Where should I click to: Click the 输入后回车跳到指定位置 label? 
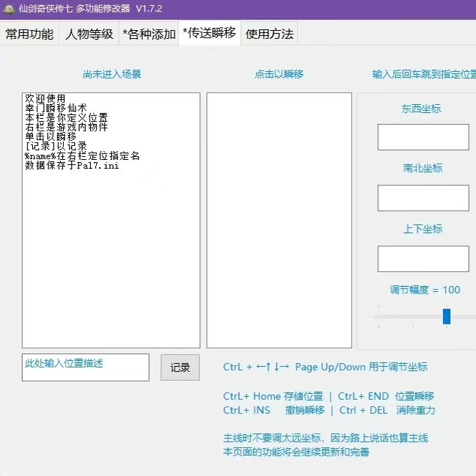tap(424, 74)
